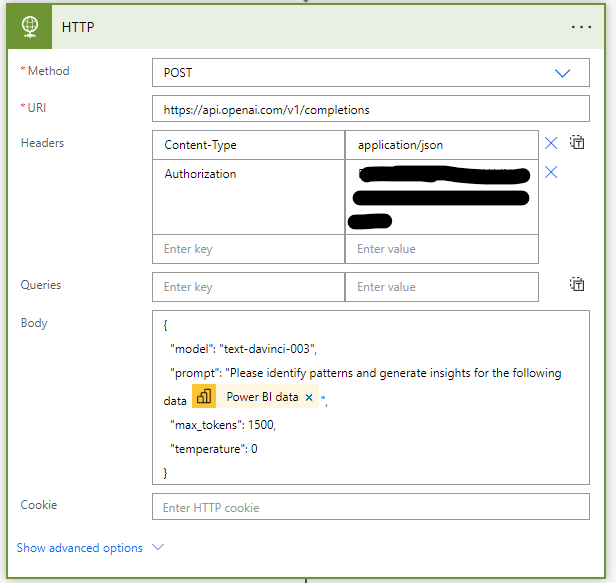The width and height of the screenshot is (616, 583).
Task: Click the "max_tokens": 1500 line
Action: pyautogui.click(x=223, y=425)
